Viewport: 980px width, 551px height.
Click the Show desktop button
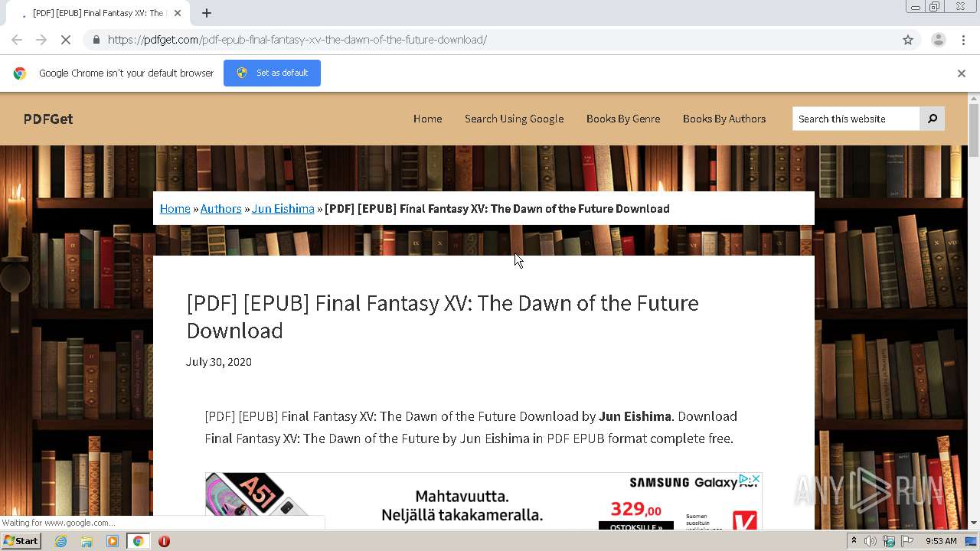[x=972, y=541]
